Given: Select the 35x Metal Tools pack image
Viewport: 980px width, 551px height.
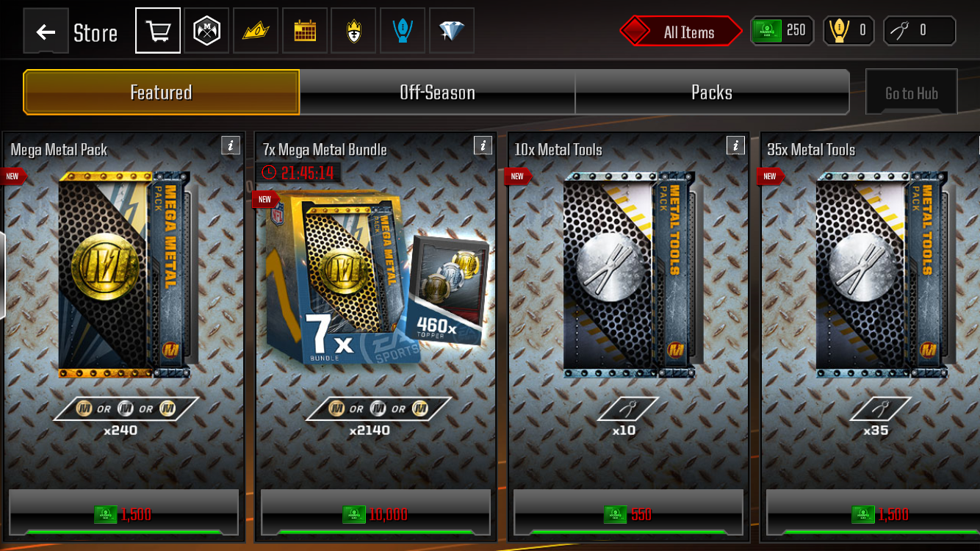Looking at the screenshot, I should tap(880, 275).
